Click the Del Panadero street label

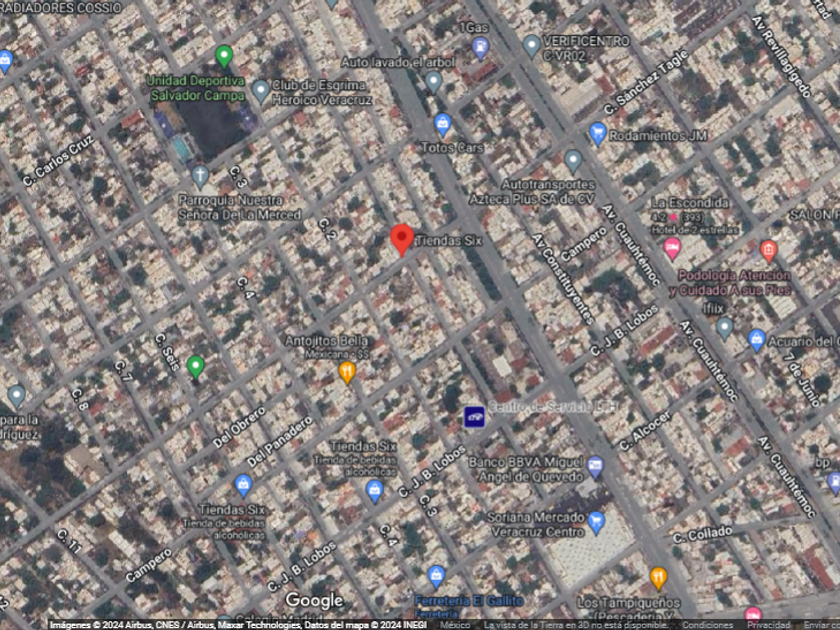[x=279, y=442]
